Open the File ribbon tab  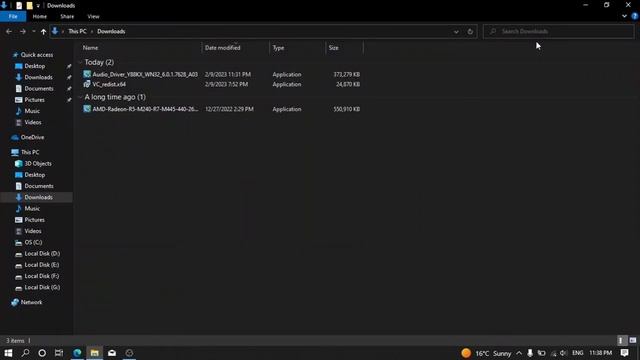pos(13,16)
